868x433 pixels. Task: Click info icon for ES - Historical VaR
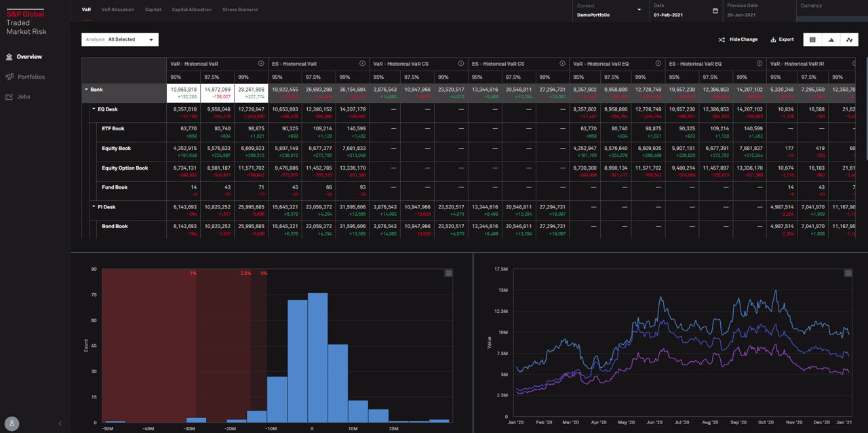click(362, 64)
